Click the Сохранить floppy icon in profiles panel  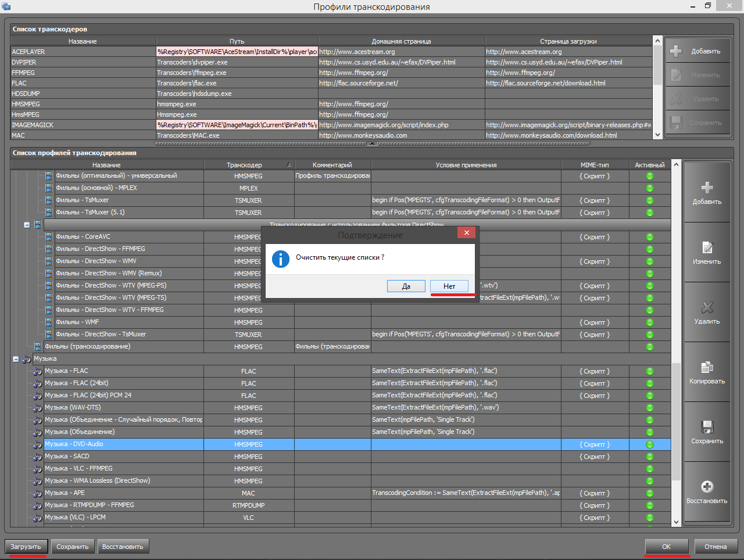point(707,427)
